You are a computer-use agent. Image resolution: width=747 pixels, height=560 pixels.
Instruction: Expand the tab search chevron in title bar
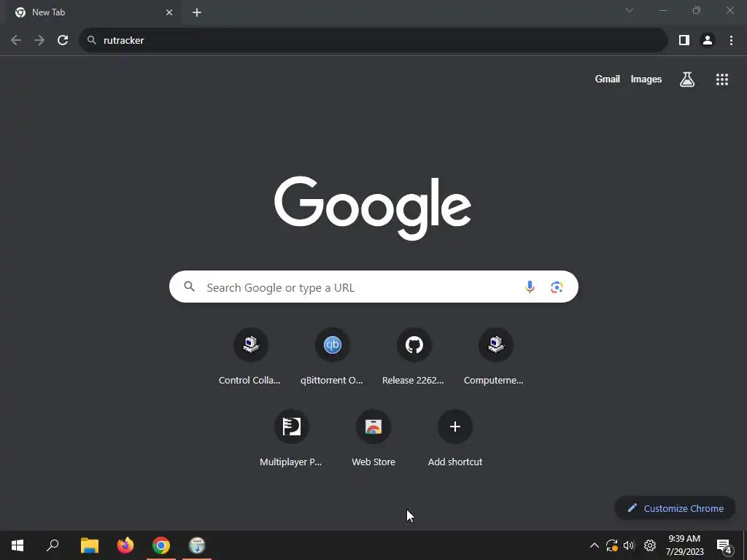click(630, 10)
